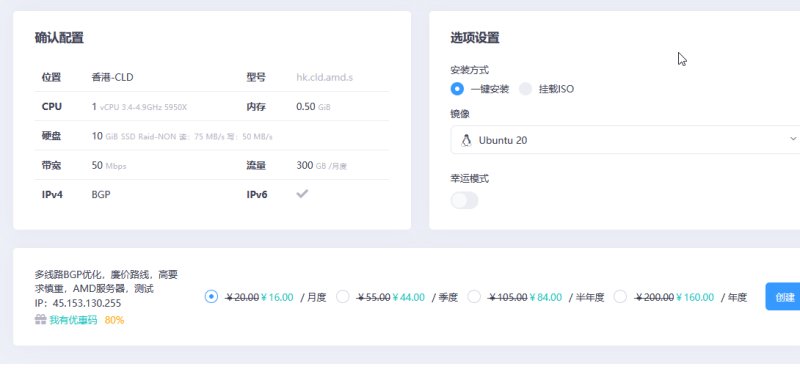Open the Ubuntu 20 image dropdown

tap(626, 140)
